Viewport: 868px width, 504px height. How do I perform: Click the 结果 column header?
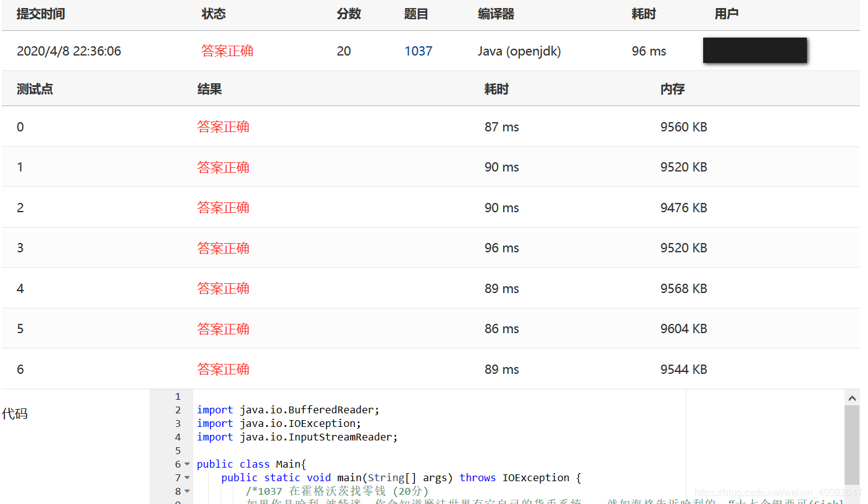tap(209, 89)
